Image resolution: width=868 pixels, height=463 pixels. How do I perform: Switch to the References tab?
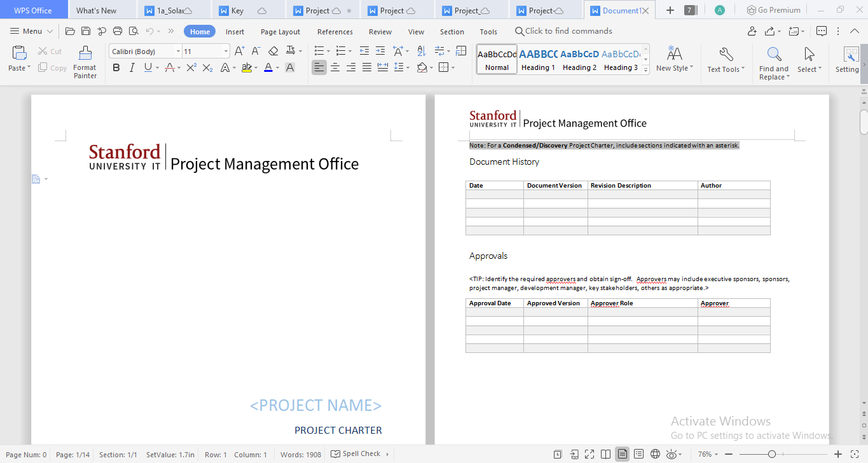334,32
